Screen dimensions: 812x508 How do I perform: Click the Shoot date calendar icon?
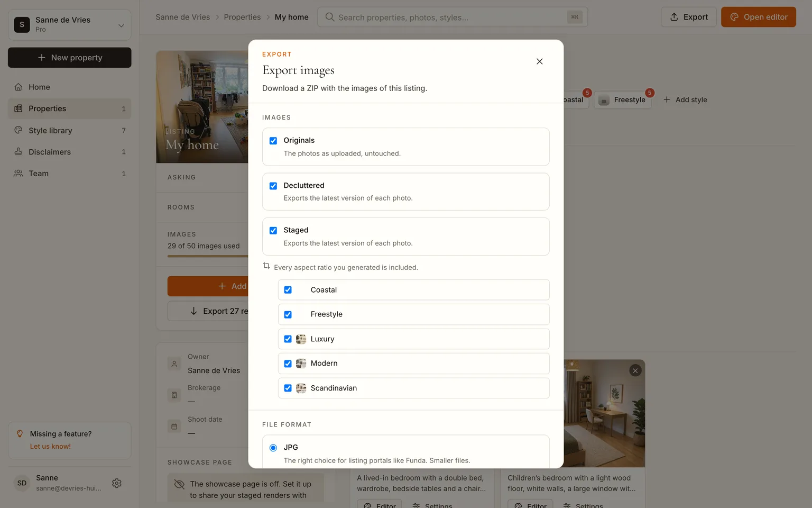coord(174,427)
